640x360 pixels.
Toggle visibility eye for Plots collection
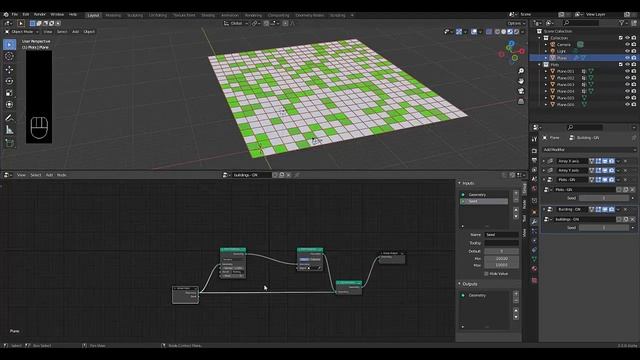(x=627, y=64)
